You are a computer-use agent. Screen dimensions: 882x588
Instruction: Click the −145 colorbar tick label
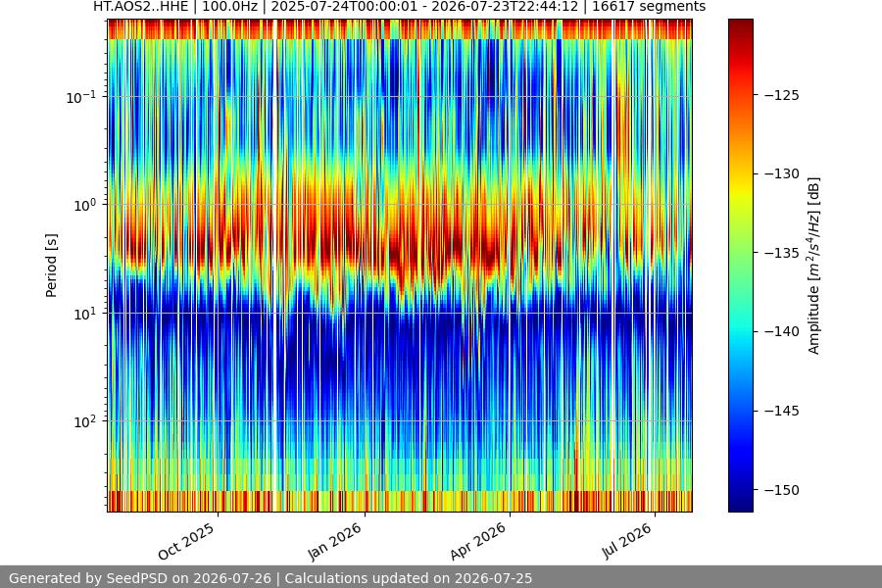(781, 412)
